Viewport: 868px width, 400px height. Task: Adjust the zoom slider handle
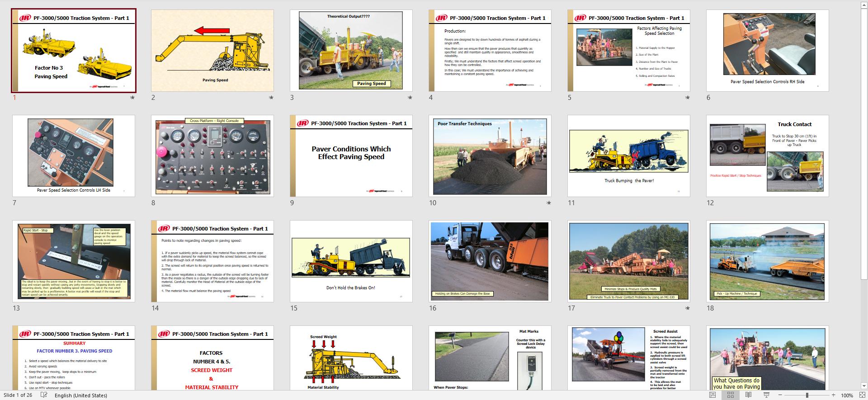pyautogui.click(x=807, y=395)
